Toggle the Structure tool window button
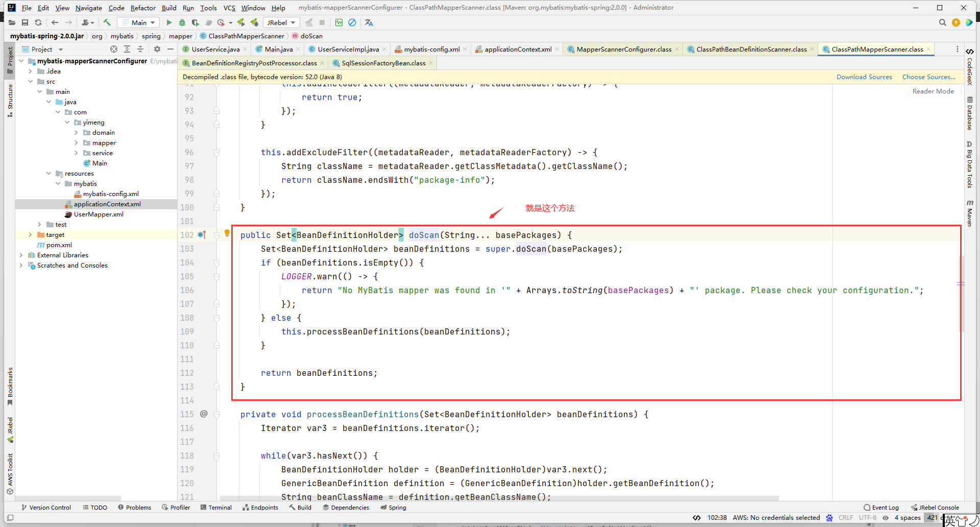The width and height of the screenshot is (980, 527). (10, 101)
